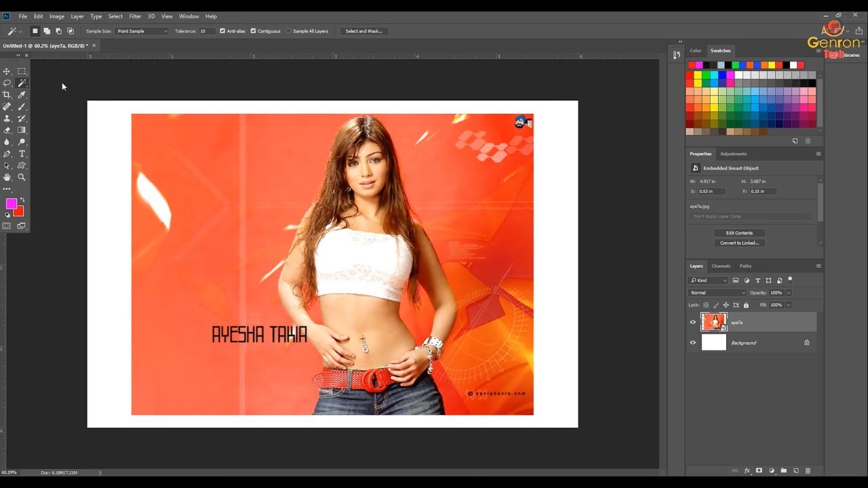
Task: Create new fill or adjustment layer
Action: pyautogui.click(x=772, y=470)
